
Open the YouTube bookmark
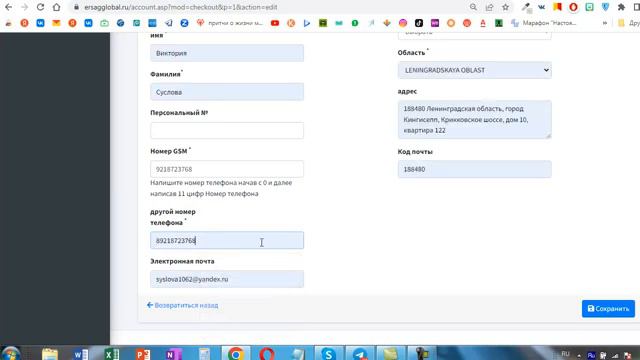[275, 23]
